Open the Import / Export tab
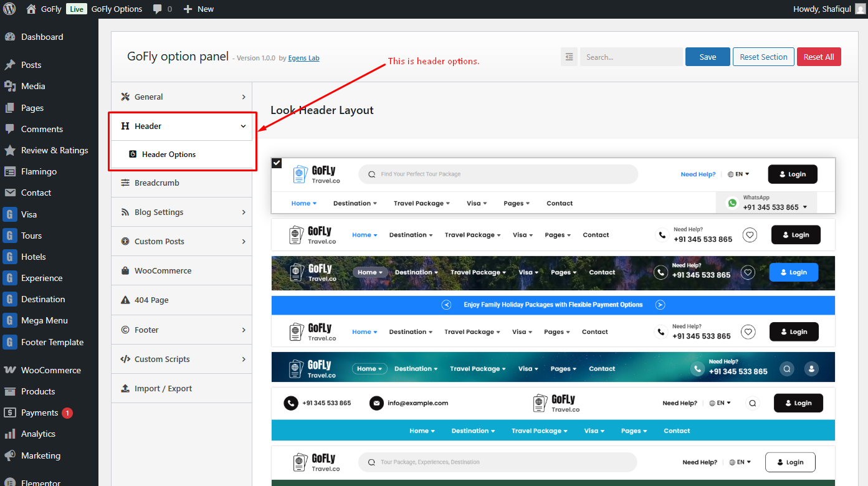Viewport: 868px width, 486px height. [x=181, y=388]
